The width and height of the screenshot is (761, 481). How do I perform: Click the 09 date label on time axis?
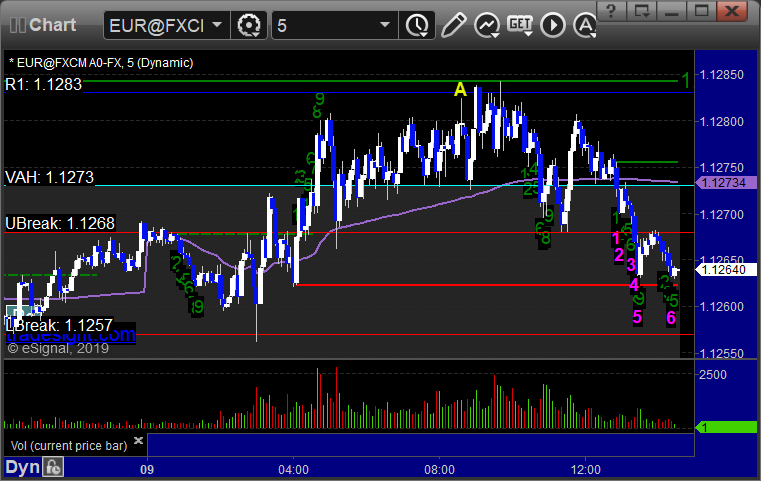(147, 469)
